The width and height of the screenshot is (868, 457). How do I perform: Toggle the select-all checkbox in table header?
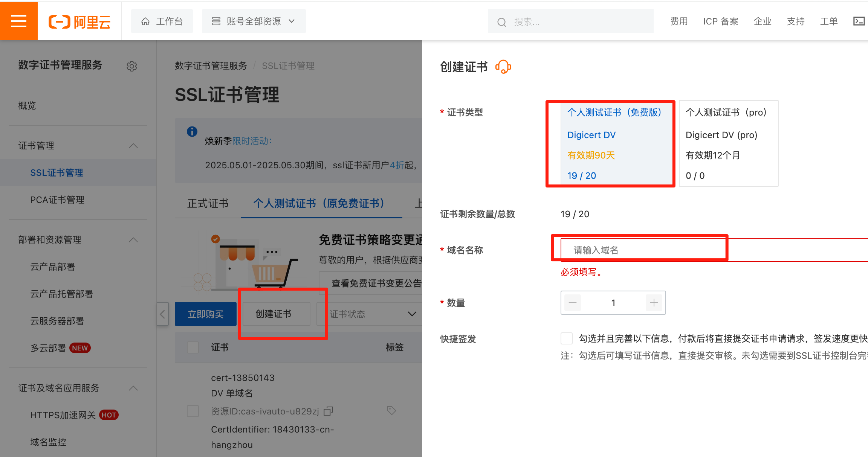tap(193, 347)
